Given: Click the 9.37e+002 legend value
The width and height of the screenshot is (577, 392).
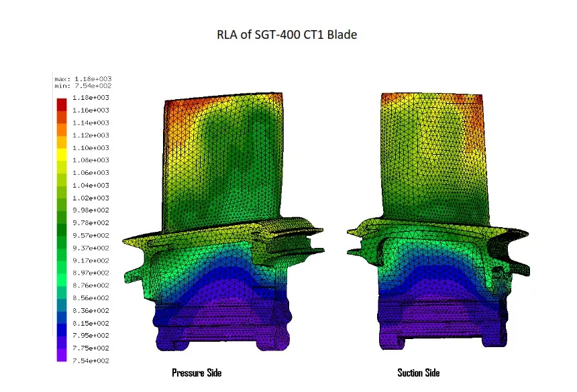Looking at the screenshot, I should [91, 248].
